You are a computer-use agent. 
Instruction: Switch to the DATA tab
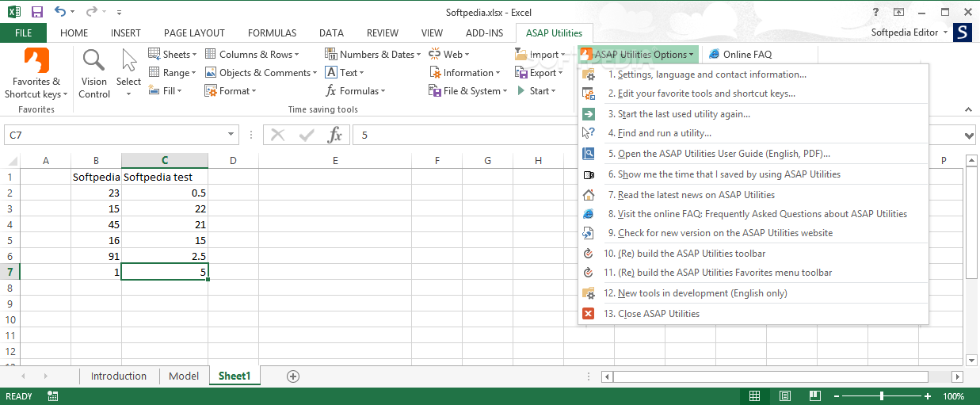(331, 33)
